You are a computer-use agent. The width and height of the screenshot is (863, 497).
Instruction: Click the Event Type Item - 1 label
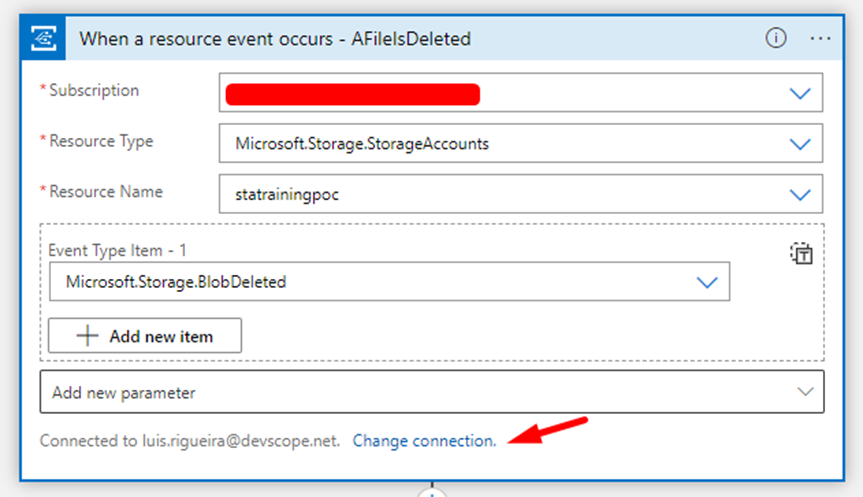point(117,251)
